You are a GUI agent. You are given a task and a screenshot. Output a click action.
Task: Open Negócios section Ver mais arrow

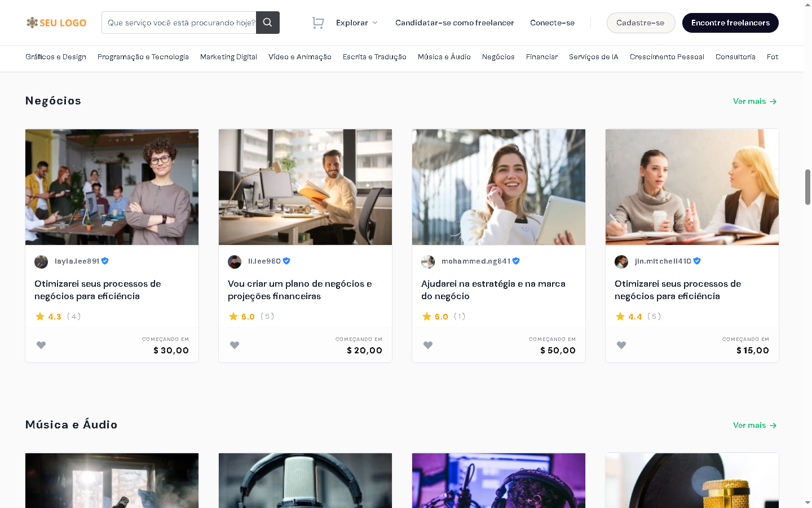pos(754,101)
